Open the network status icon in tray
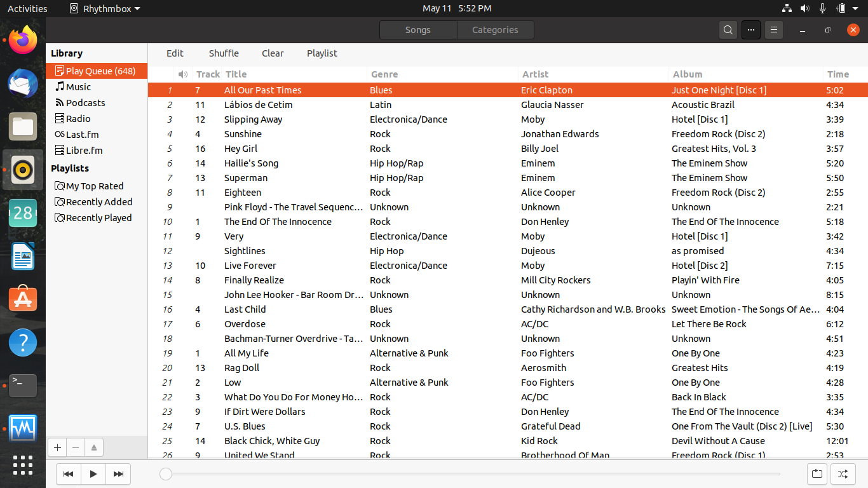 pyautogui.click(x=787, y=8)
